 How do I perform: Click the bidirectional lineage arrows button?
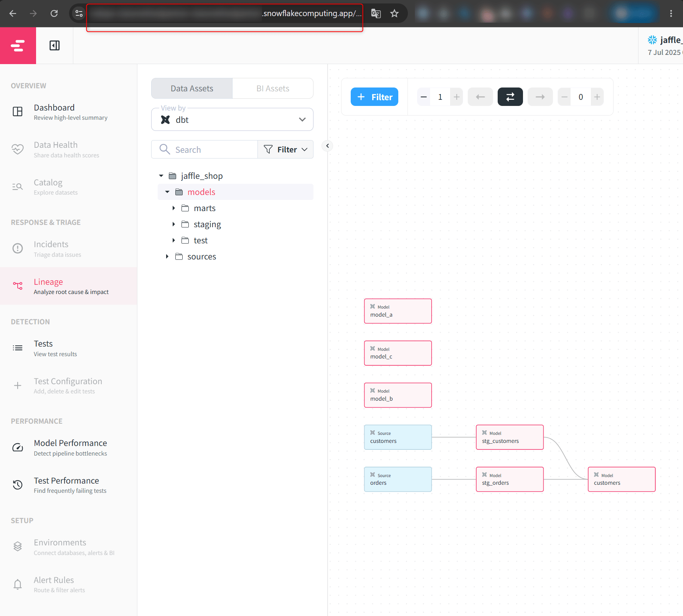(x=510, y=97)
